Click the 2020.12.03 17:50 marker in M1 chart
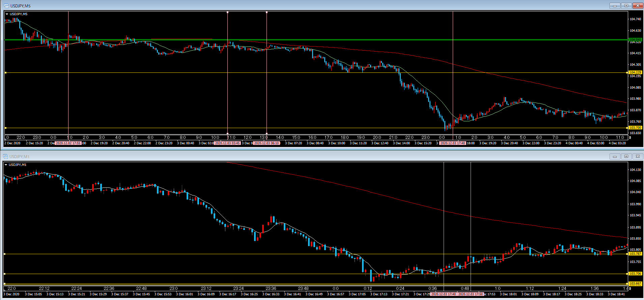This screenshot has width=644, height=300. (471, 294)
